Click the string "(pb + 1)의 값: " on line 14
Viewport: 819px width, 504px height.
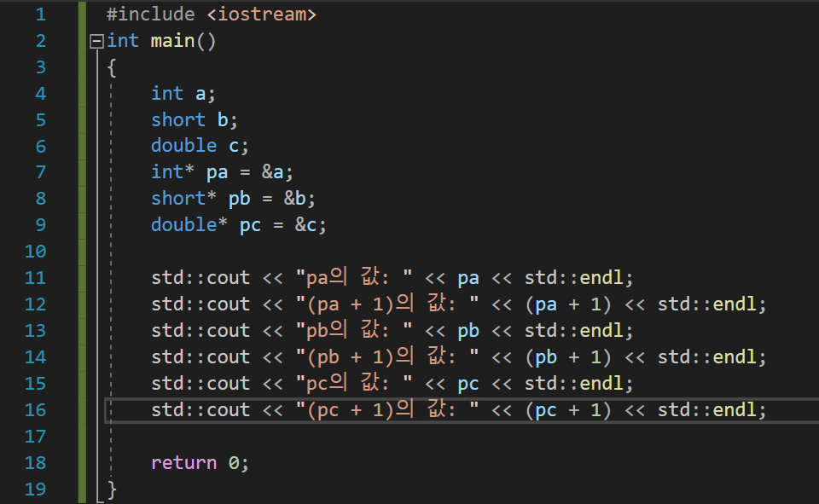click(x=387, y=356)
